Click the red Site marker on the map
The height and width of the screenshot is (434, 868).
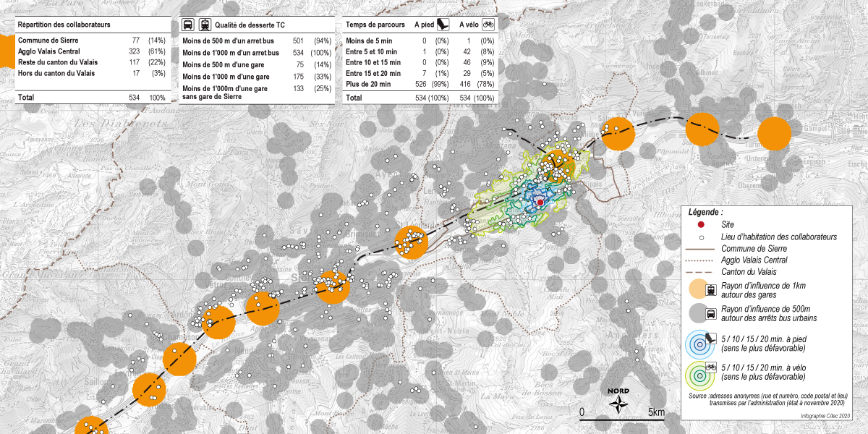[x=540, y=202]
